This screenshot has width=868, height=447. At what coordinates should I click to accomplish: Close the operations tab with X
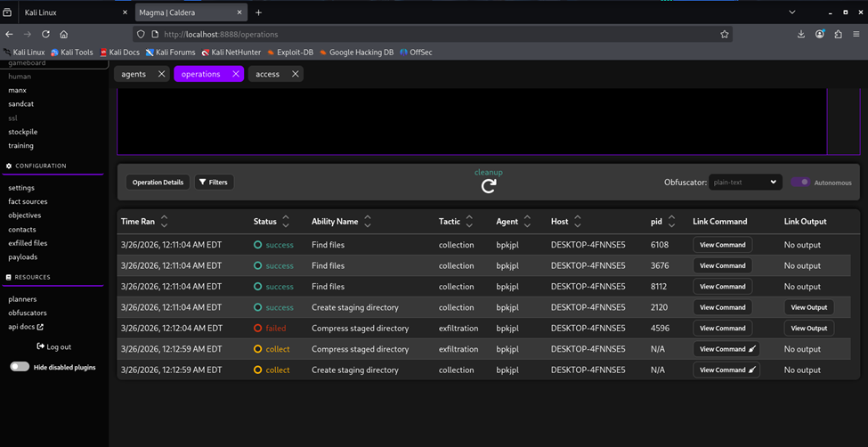pyautogui.click(x=236, y=74)
